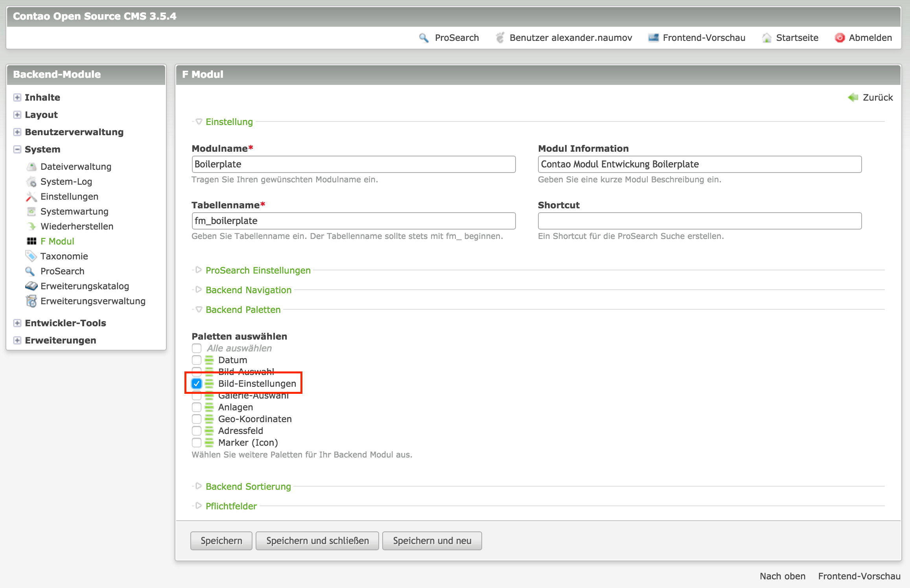Click the Benutzer profile icon in header

point(499,38)
